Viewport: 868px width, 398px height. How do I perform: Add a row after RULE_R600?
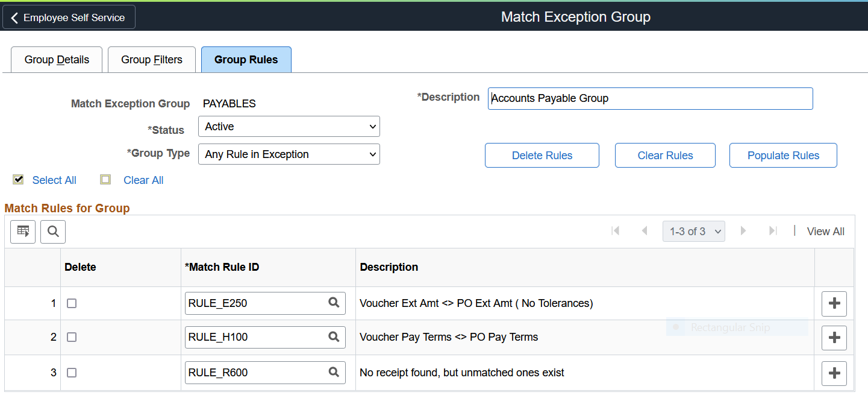point(834,374)
